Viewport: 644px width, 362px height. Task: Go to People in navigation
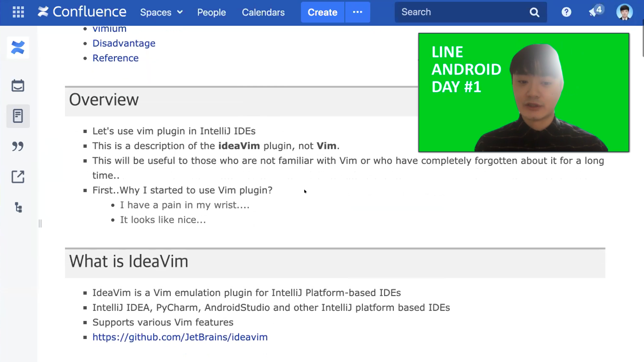[x=211, y=12]
